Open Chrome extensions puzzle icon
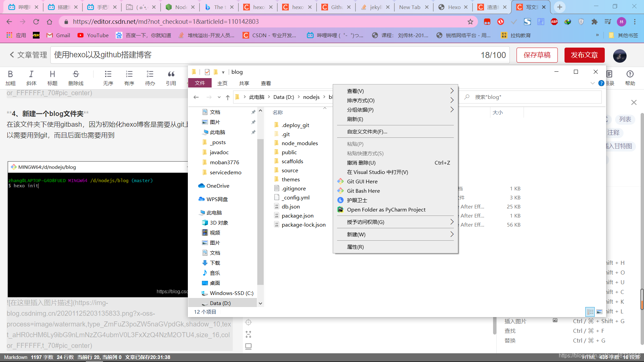The image size is (644, 362). click(x=594, y=22)
